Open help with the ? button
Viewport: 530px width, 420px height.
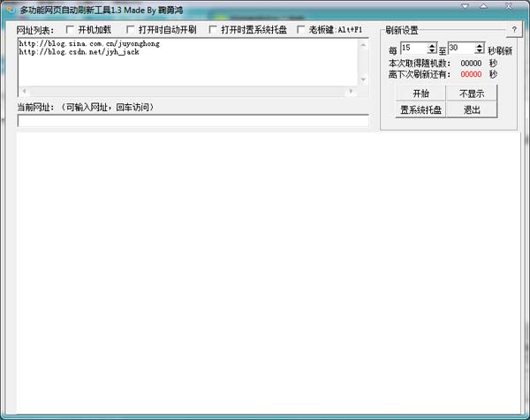(514, 30)
